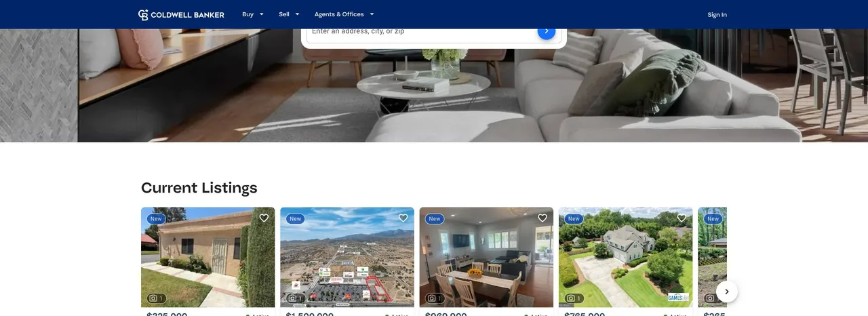
Task: Submit search with the blue arrow button
Action: click(x=547, y=31)
